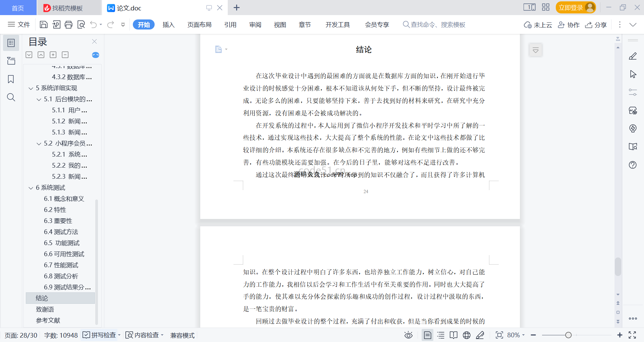The height and width of the screenshot is (342, 644).
Task: Click the 未上云 cloud status button
Action: (x=538, y=25)
